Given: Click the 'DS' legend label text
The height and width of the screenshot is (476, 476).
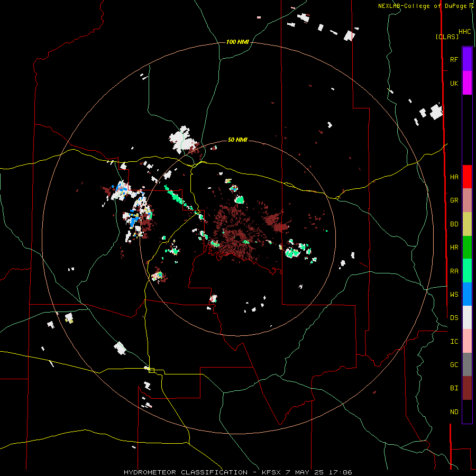Looking at the screenshot, I should click(x=454, y=318).
